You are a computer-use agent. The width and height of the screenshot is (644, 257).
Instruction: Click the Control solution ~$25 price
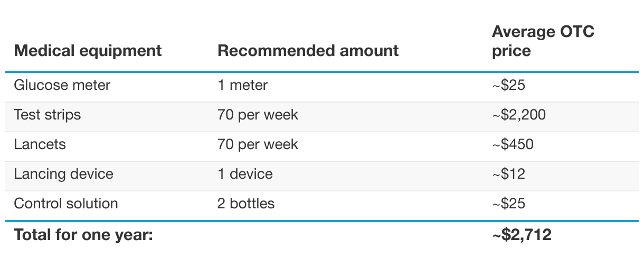(508, 204)
